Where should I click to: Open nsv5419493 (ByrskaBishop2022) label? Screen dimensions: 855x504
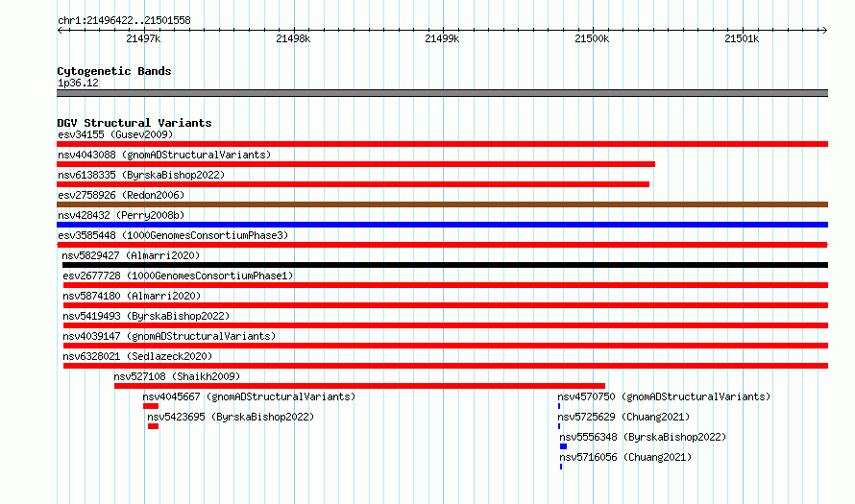tap(146, 316)
